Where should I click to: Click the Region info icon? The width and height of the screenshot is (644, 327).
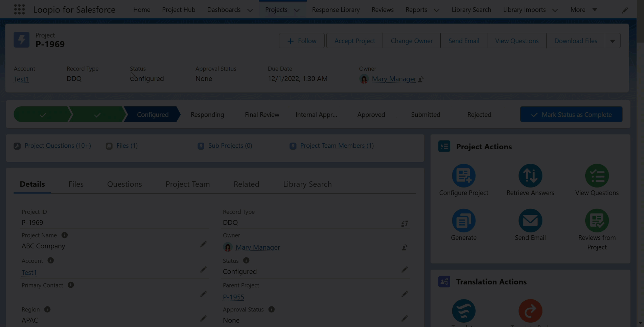(x=47, y=309)
